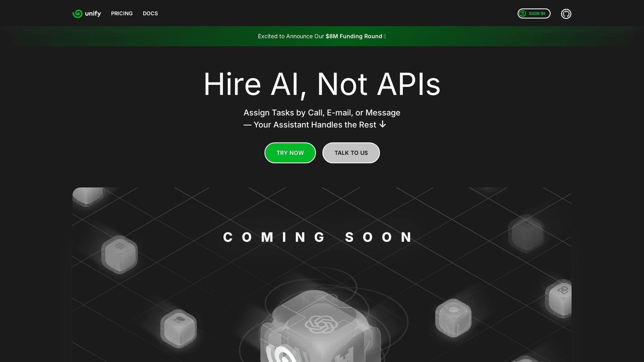Click the Unify logo in the header

click(87, 14)
